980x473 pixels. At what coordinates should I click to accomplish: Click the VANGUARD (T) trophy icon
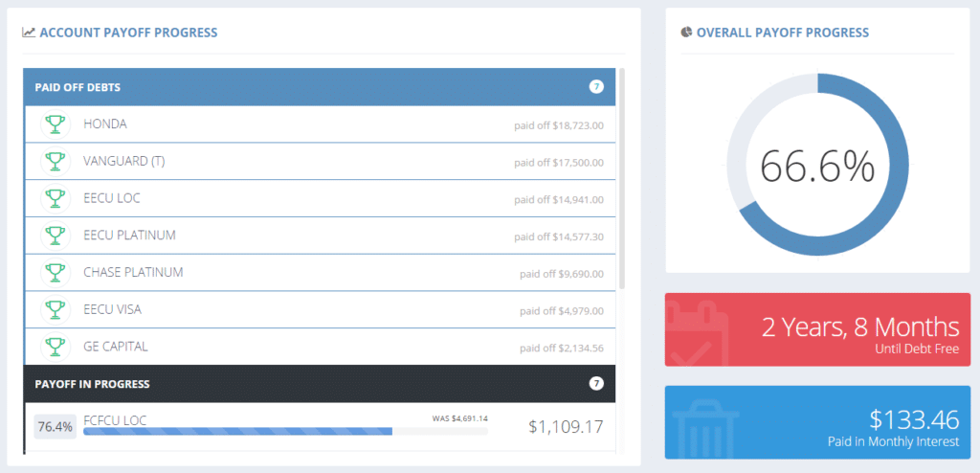(56, 162)
